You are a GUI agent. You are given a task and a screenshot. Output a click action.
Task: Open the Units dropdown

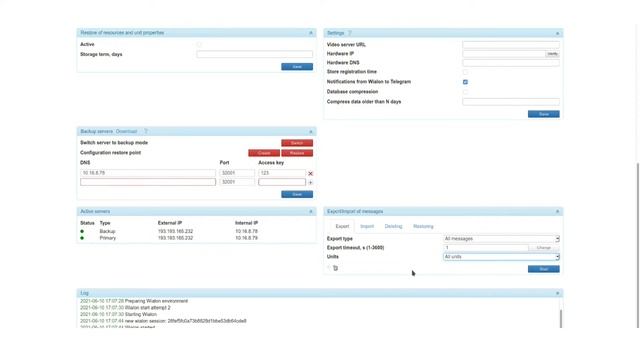501,257
